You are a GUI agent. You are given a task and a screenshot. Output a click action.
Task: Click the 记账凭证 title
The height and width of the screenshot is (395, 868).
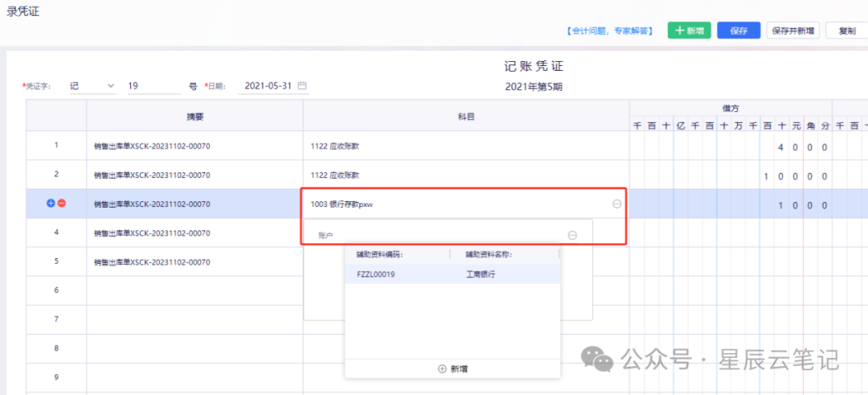[534, 67]
